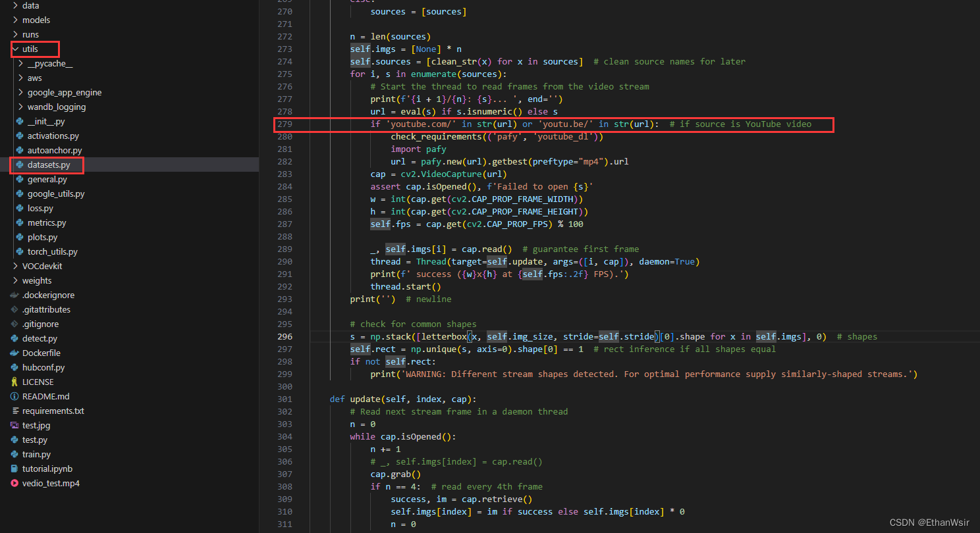The image size is (980, 533).
Task: Click '# check for common shapes' comment
Action: (413, 324)
